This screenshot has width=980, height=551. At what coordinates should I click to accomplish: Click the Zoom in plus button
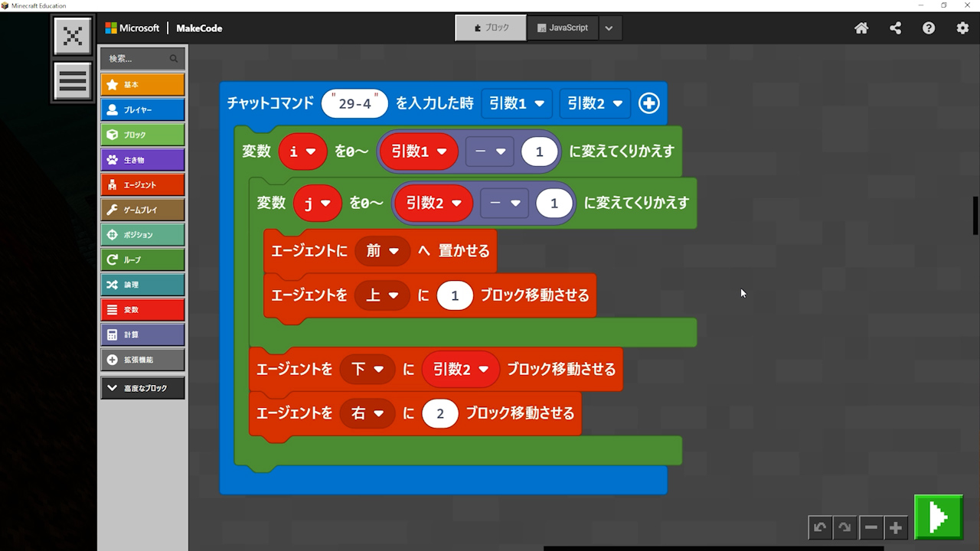pyautogui.click(x=895, y=528)
